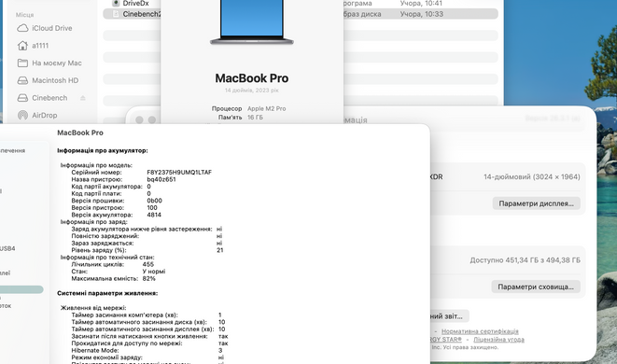The width and height of the screenshot is (617, 364).
Task: Open AirDrop in Finder sidebar
Action: (37, 115)
